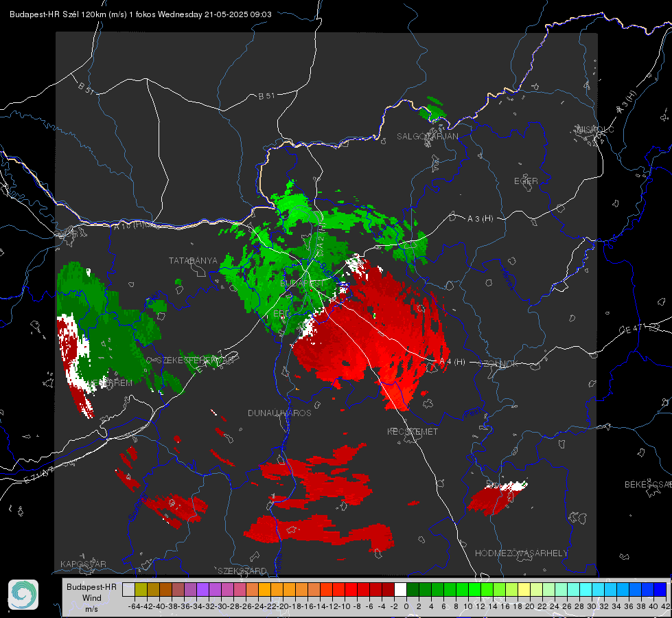Select the SZEKSZÁRD city label

(x=242, y=571)
